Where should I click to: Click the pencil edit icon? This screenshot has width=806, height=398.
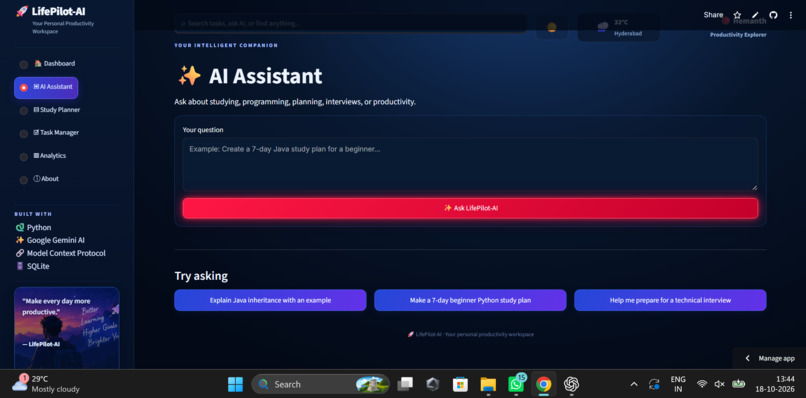(755, 15)
